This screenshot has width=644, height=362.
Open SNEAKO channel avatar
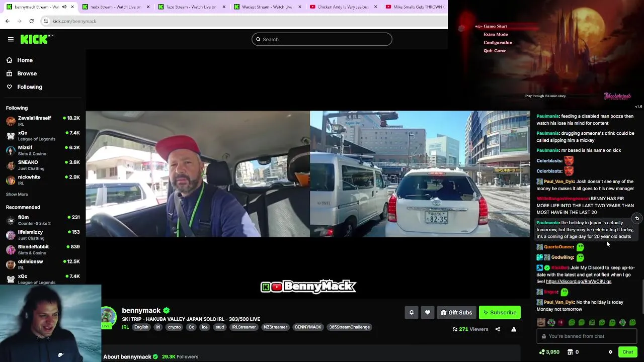[11, 165]
